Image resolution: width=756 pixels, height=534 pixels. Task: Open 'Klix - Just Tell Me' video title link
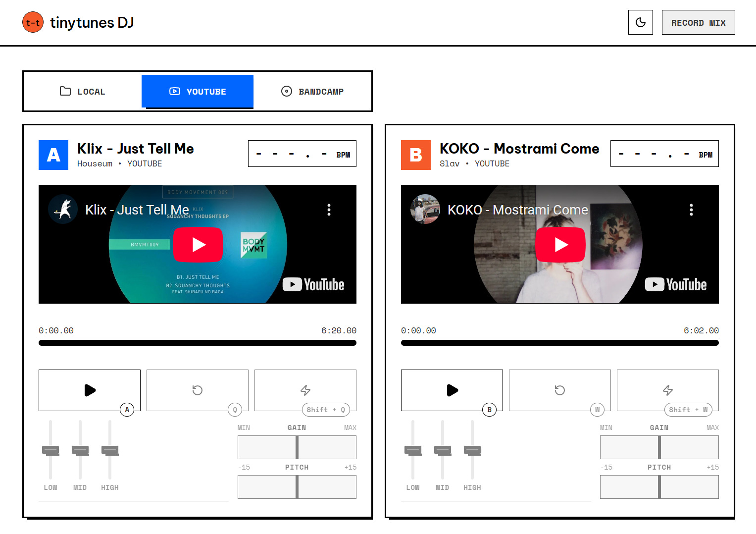tap(137, 210)
